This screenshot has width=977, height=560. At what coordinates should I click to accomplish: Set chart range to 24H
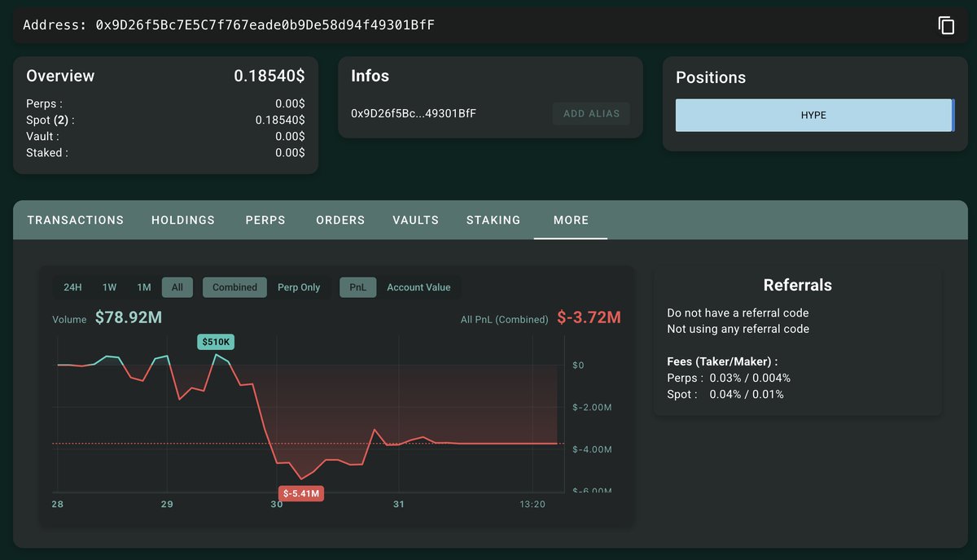(72, 287)
